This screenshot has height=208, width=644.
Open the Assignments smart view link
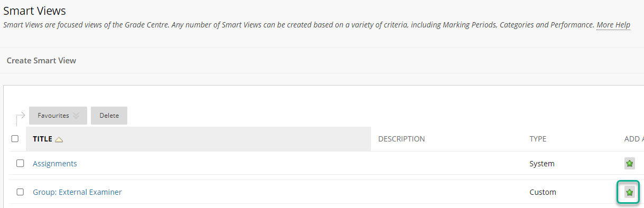[x=55, y=164]
